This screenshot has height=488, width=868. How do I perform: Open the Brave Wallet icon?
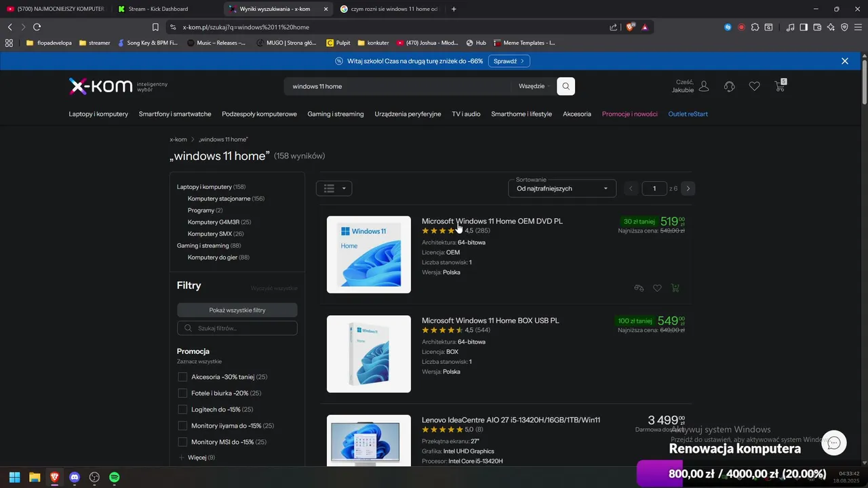click(x=817, y=27)
